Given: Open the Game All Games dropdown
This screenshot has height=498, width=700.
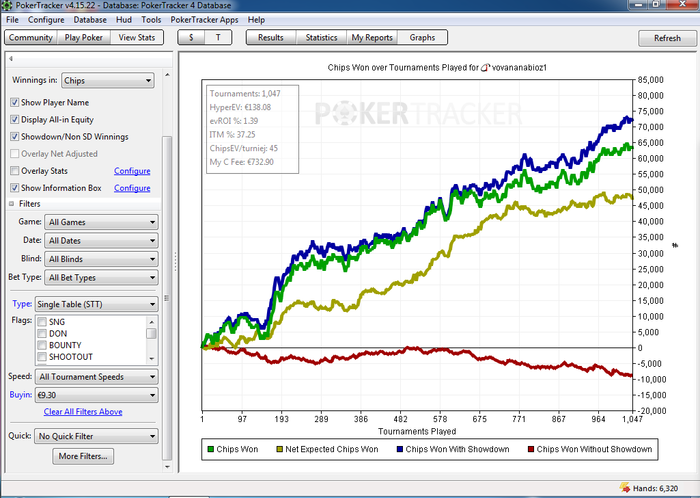Looking at the screenshot, I should pos(101,222).
